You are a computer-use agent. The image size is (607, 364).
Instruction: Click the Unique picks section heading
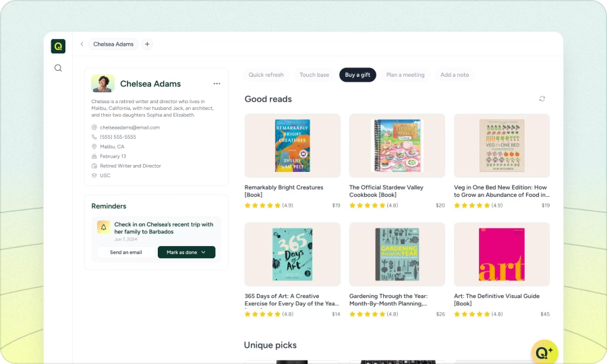(270, 345)
